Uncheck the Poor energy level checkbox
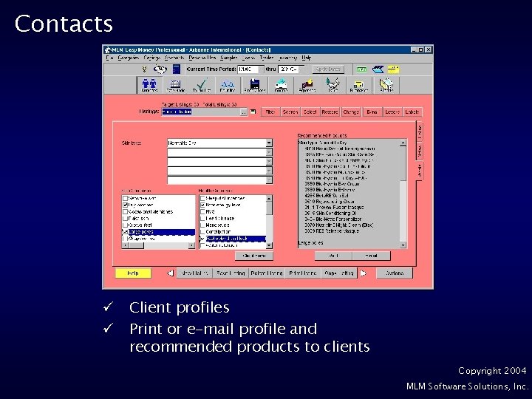Image resolution: width=532 pixels, height=399 pixels. tap(202, 205)
